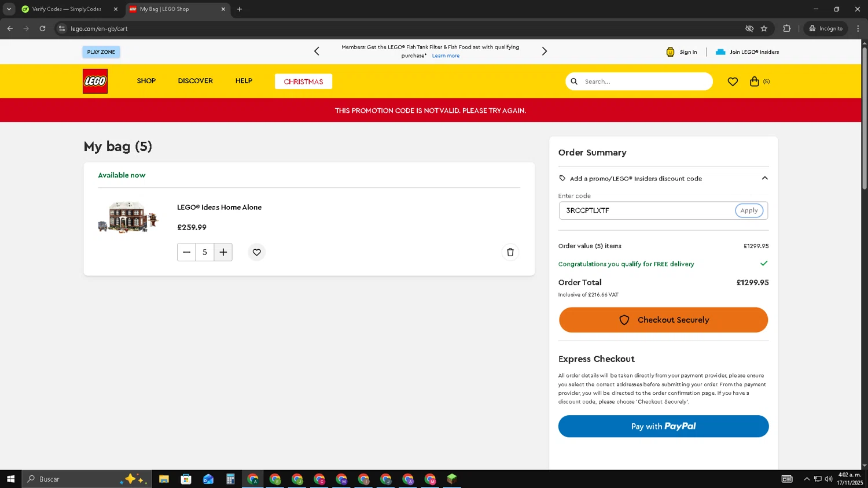Open LEGO Ideas Home Alone product link
The image size is (868, 488).
point(219,207)
